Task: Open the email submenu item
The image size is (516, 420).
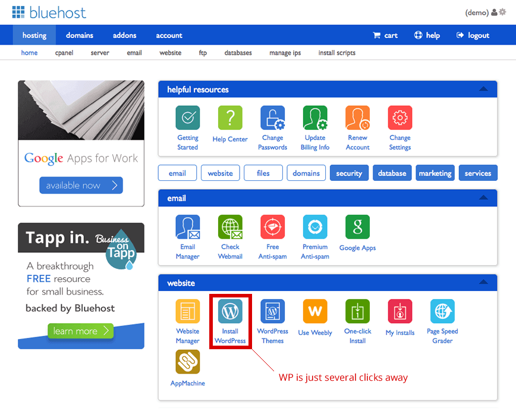Action: pos(134,53)
